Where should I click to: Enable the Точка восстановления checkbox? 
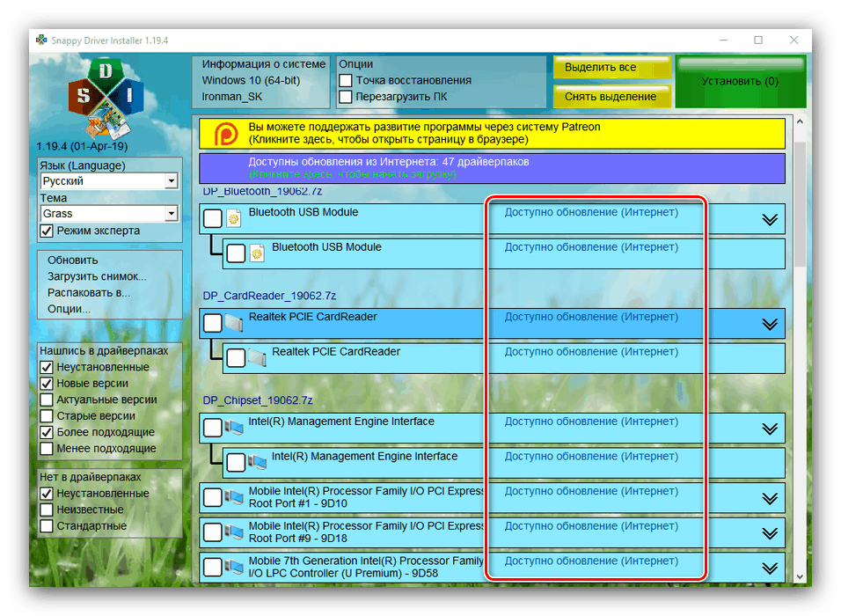[x=346, y=80]
